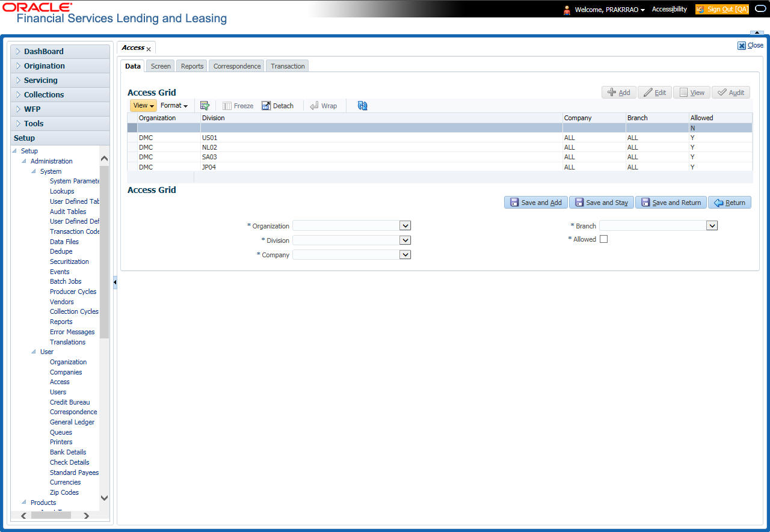Screen dimensions: 770x532
Task: Click the Add record button
Action: (618, 92)
